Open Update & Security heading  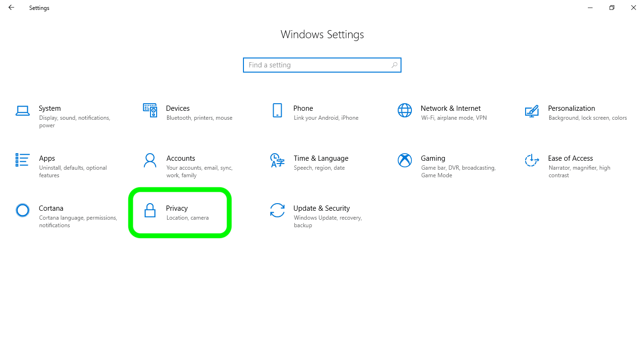[321, 208]
